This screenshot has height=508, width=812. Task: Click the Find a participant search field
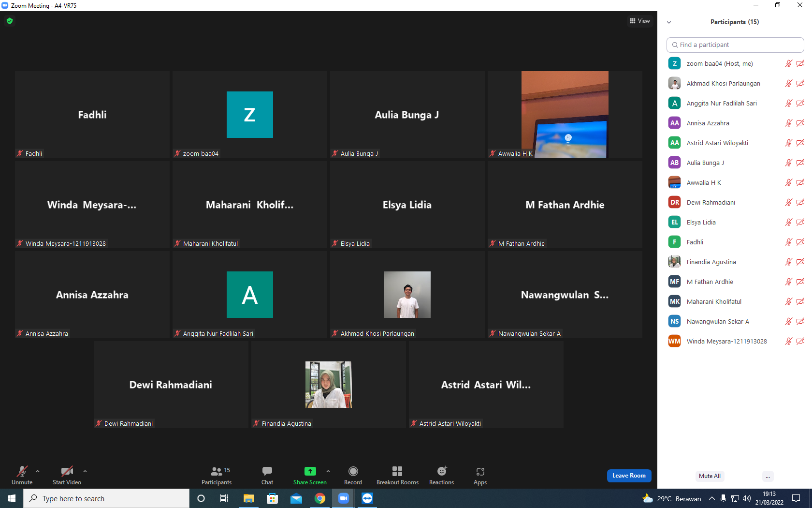coord(735,45)
